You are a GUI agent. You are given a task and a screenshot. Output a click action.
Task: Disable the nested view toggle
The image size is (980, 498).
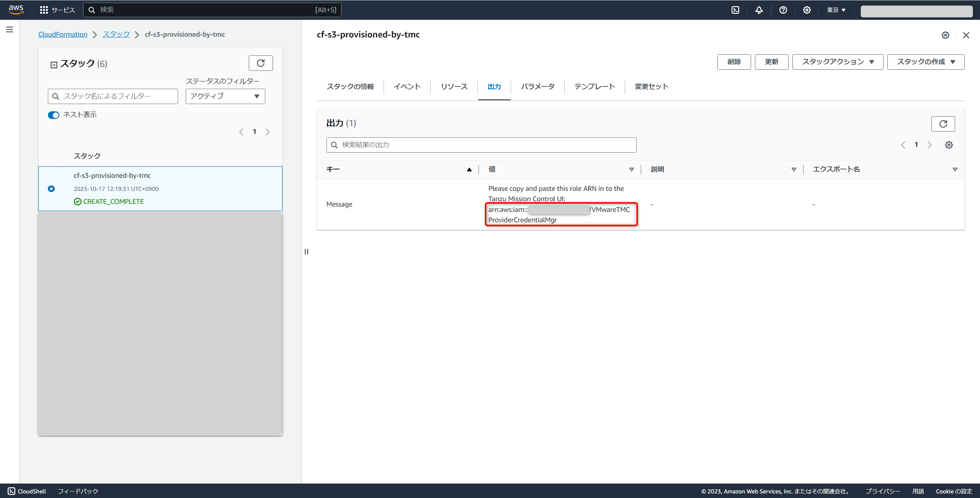(54, 115)
